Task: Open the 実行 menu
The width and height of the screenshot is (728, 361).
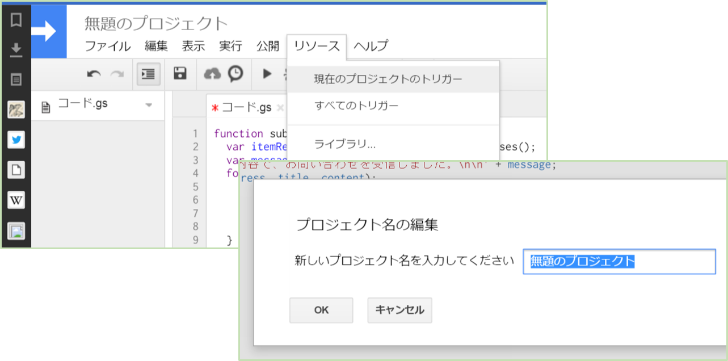Action: (230, 46)
